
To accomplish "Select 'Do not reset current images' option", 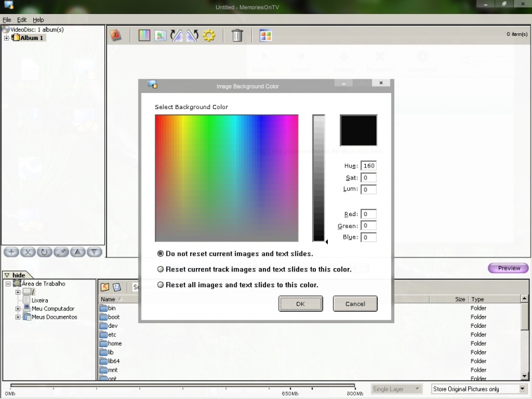I will coord(160,253).
